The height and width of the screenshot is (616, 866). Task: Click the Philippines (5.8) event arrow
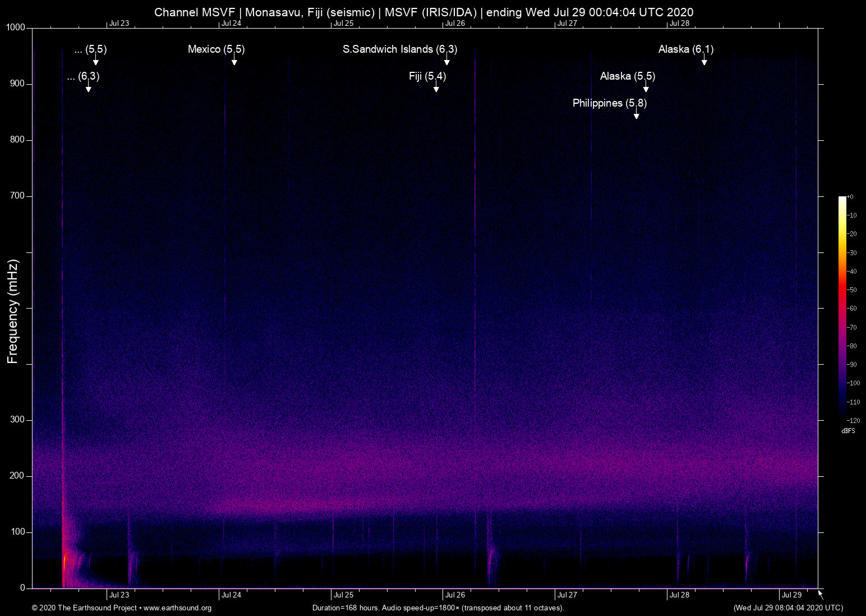(637, 115)
